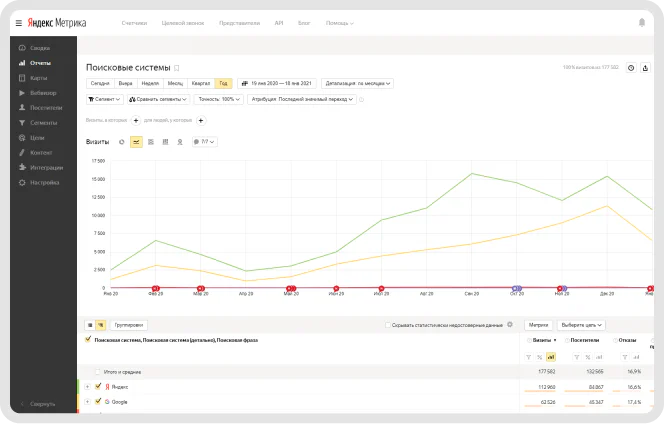
Task: Add a visits condition with the first plus button
Action: click(x=136, y=121)
